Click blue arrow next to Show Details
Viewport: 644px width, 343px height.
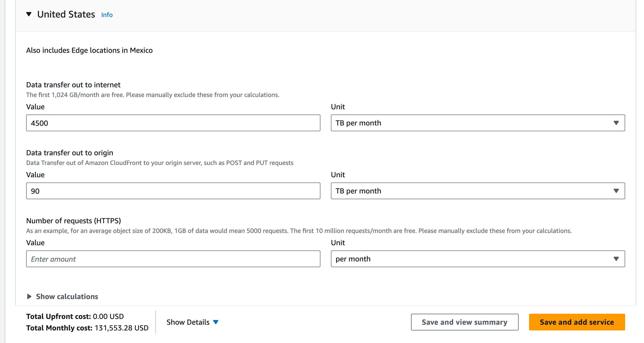click(216, 322)
